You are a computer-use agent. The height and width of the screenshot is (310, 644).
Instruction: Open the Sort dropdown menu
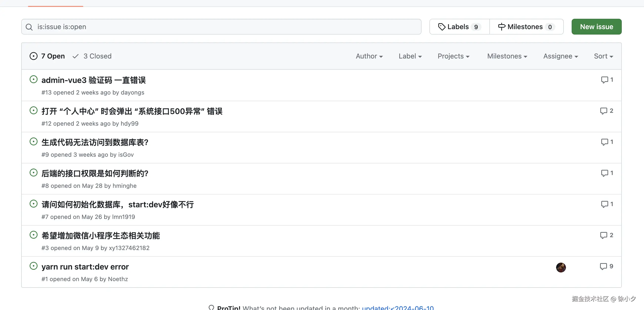[x=603, y=56]
